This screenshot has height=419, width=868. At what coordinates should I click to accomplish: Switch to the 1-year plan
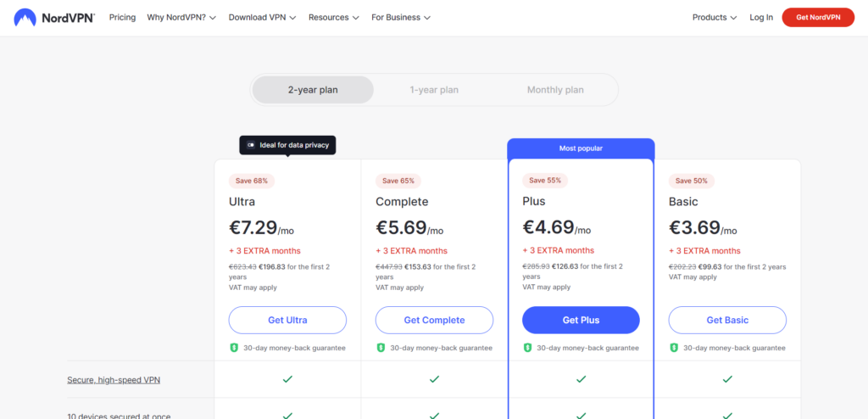434,90
